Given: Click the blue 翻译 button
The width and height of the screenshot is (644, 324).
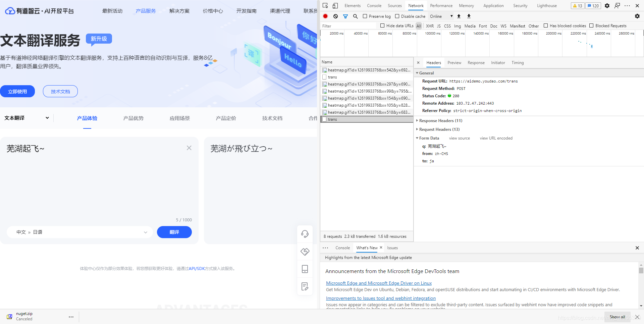Looking at the screenshot, I should pyautogui.click(x=174, y=232).
